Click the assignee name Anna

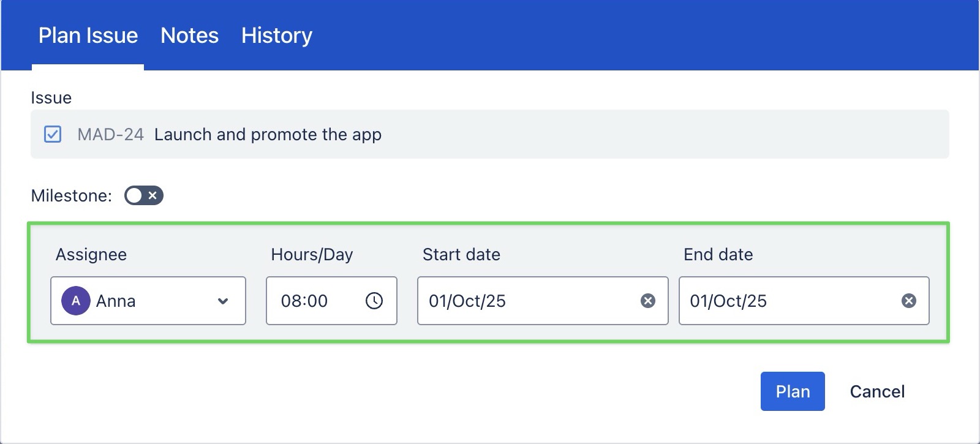(x=116, y=301)
